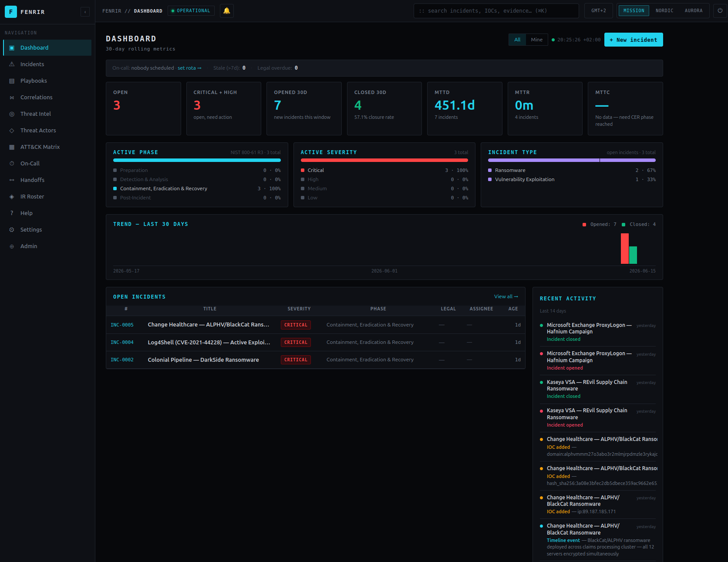Select the Mine incidents filter
728x562 pixels.
tap(536, 40)
